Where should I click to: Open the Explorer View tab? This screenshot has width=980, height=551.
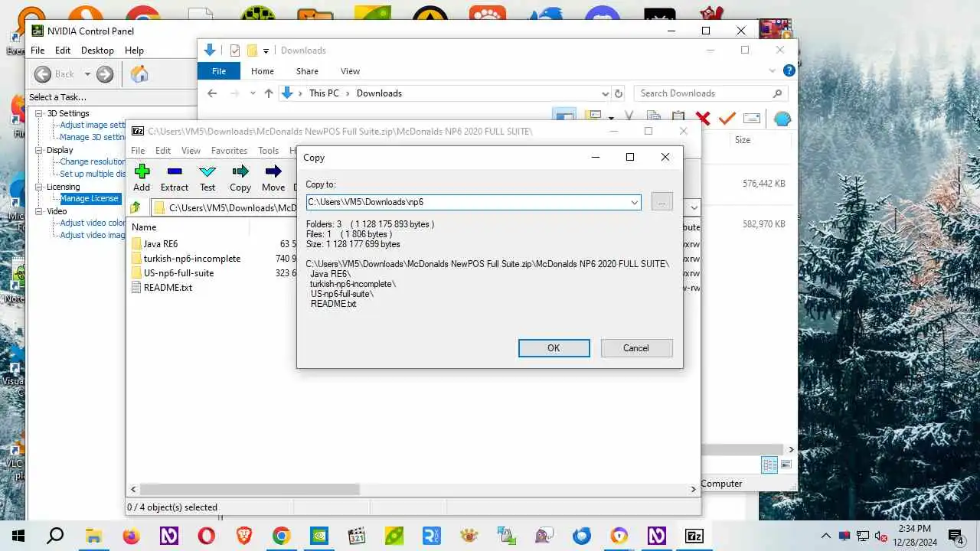[x=350, y=71]
